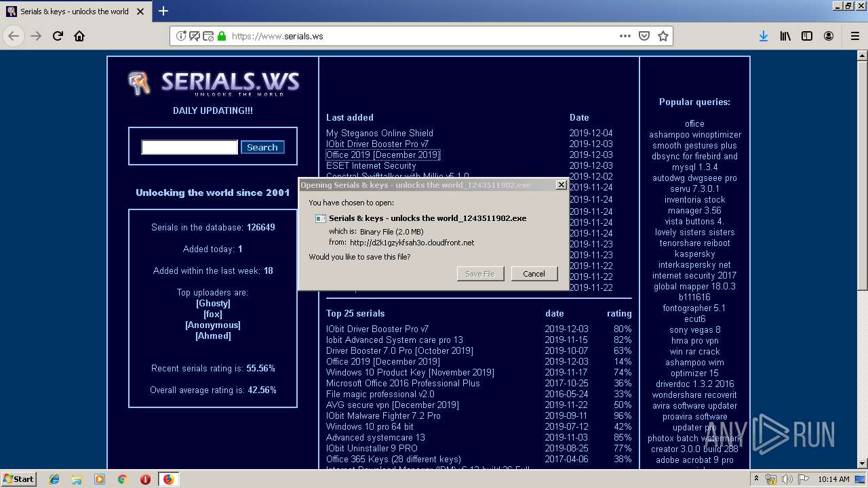Launch Internet Explorer from taskbar

tap(54, 479)
